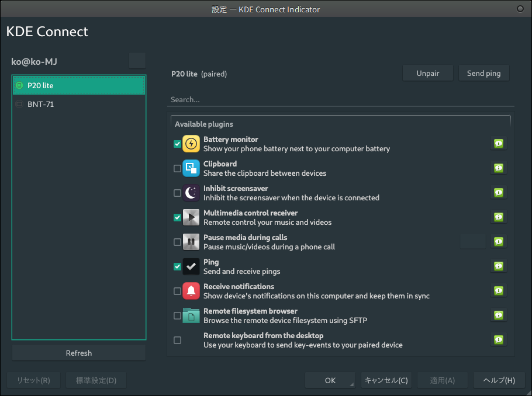Click the Clipboard plugin icon
Viewport: 532px width, 396px height.
(x=191, y=168)
